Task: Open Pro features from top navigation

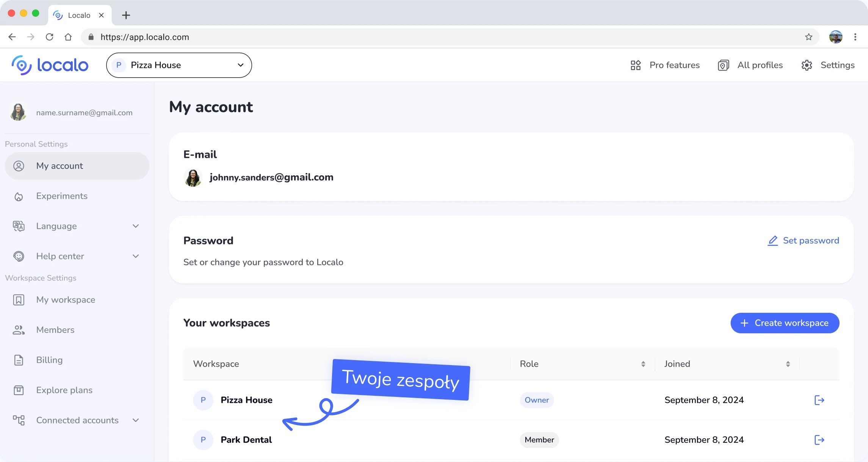Action: point(665,65)
